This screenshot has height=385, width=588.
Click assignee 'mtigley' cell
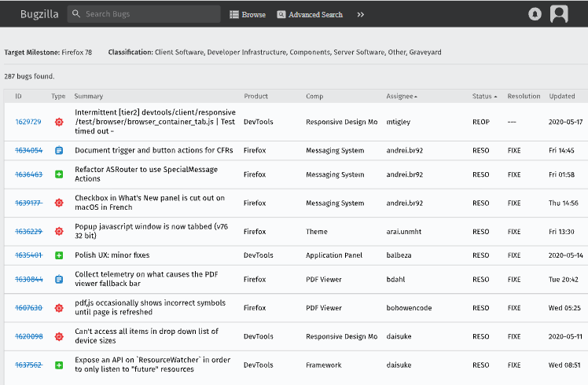click(399, 122)
